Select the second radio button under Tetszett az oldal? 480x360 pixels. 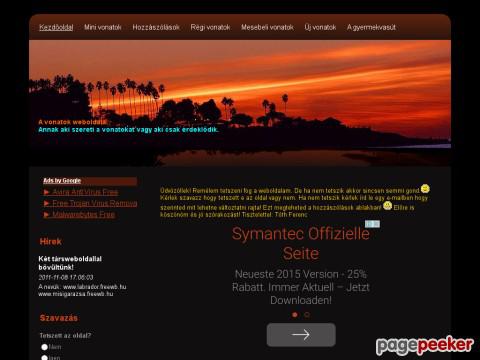[44, 358]
